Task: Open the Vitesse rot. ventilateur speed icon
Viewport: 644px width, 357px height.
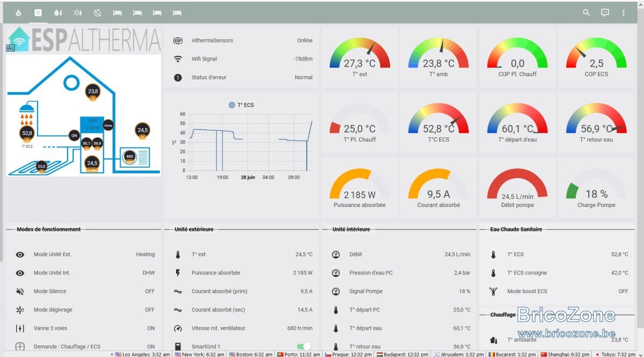Action: [178, 328]
